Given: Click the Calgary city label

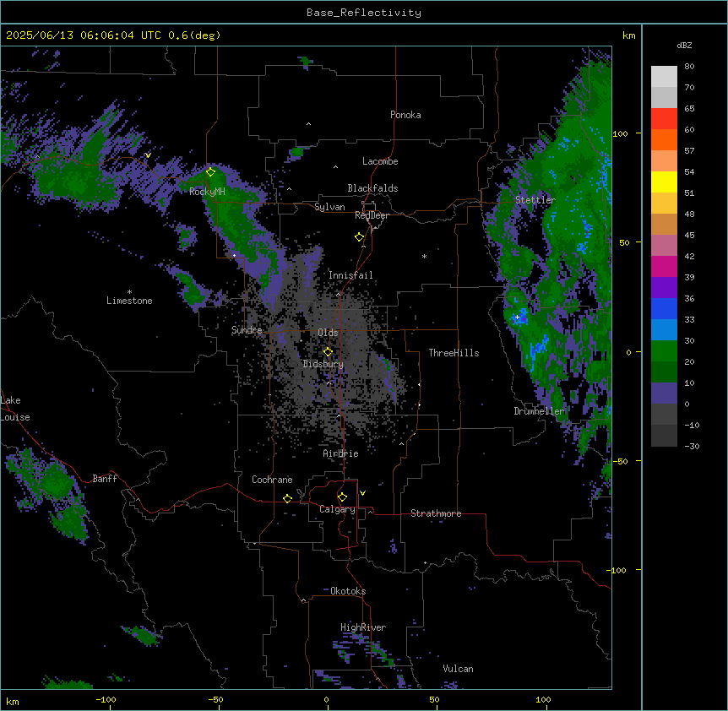Looking at the screenshot, I should 337,509.
